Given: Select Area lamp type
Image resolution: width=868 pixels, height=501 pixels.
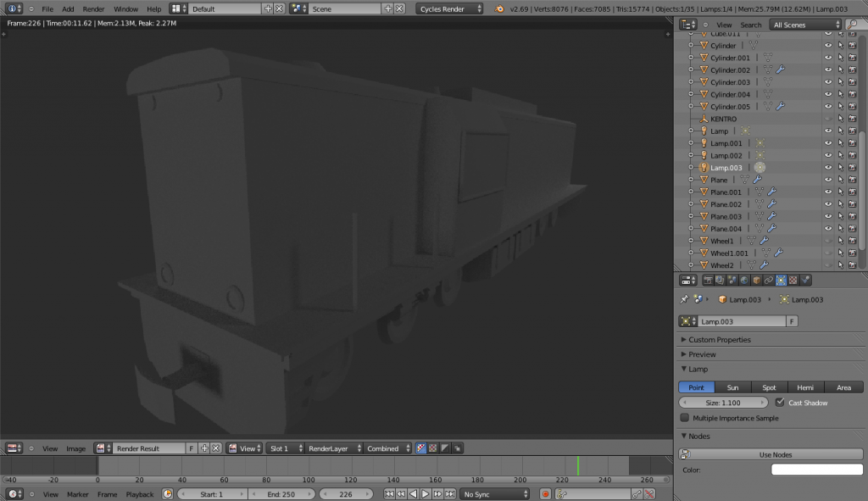Looking at the screenshot, I should click(x=843, y=387).
